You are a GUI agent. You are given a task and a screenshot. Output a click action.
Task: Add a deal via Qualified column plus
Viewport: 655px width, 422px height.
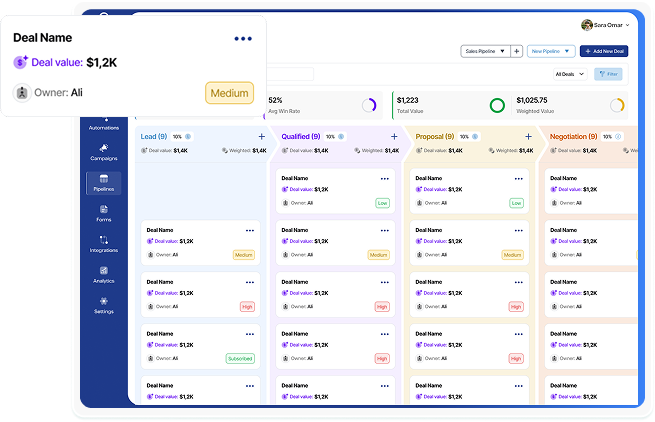394,137
